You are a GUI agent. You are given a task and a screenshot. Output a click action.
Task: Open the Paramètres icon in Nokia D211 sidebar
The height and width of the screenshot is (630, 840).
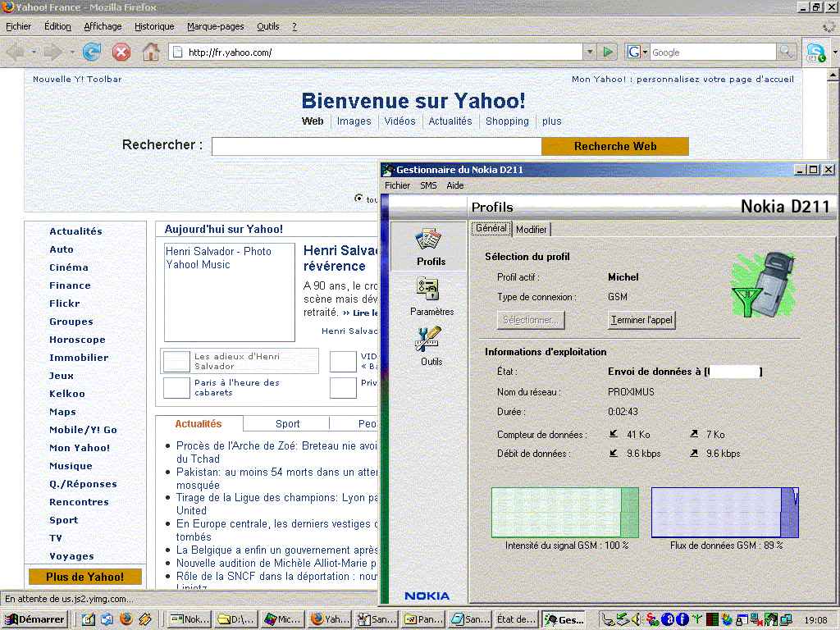coord(428,289)
